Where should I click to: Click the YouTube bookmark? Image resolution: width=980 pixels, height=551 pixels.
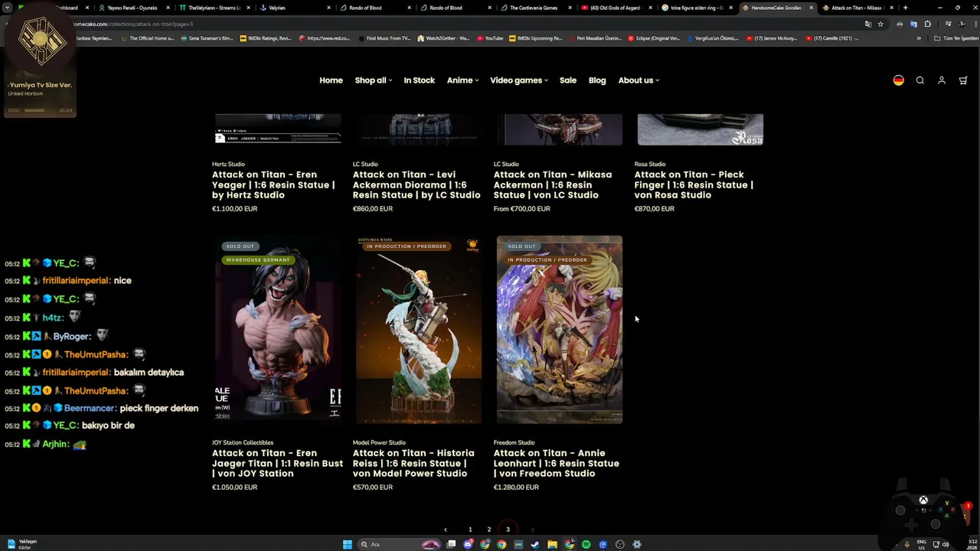click(x=490, y=38)
